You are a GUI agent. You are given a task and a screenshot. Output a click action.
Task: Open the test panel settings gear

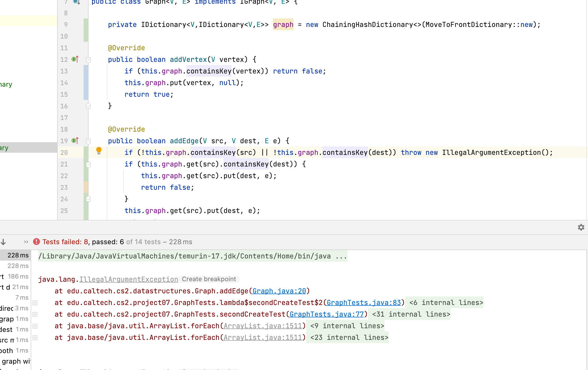(581, 227)
